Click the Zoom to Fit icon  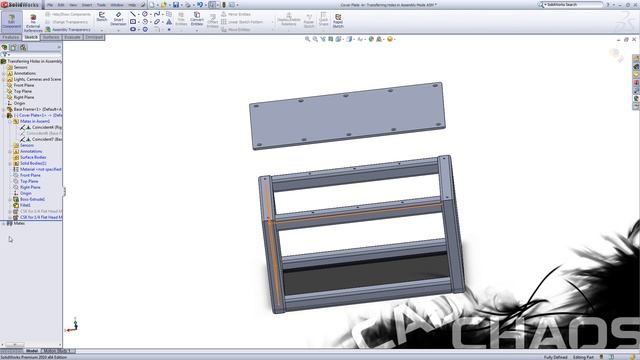click(x=307, y=39)
